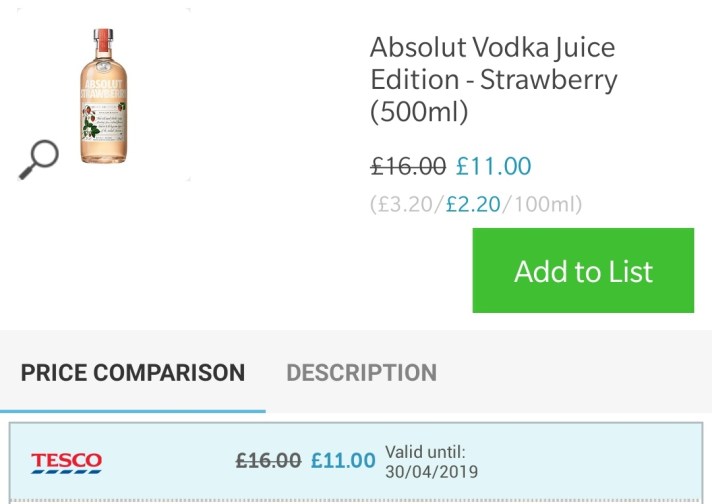Click the (500ml) size text in title
This screenshot has height=504, width=712.
coord(419,112)
